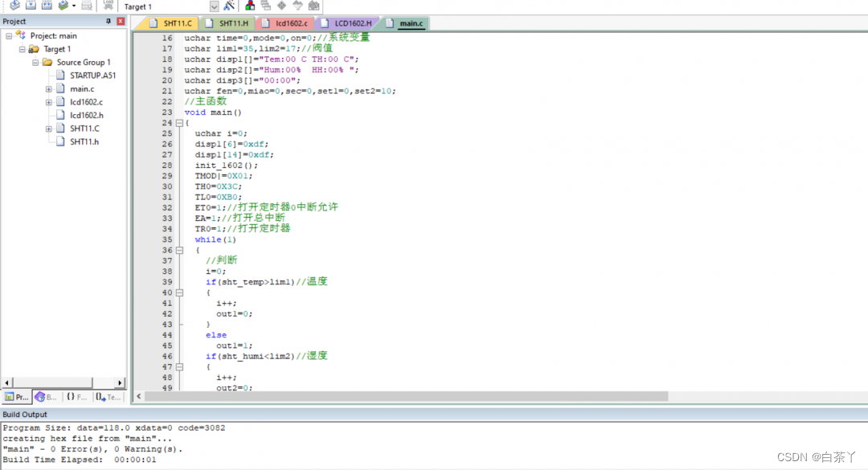Switch to the LCD1602.H editor tab
The height and width of the screenshot is (470, 868).
coord(347,23)
